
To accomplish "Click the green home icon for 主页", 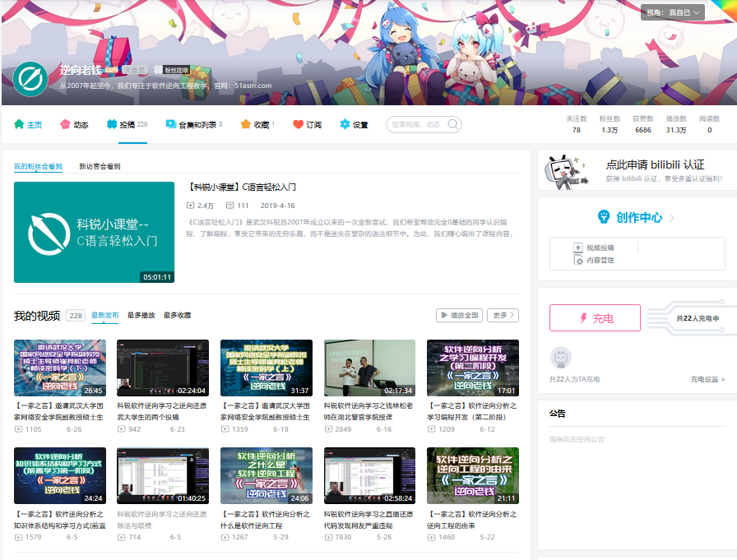I will point(19,124).
